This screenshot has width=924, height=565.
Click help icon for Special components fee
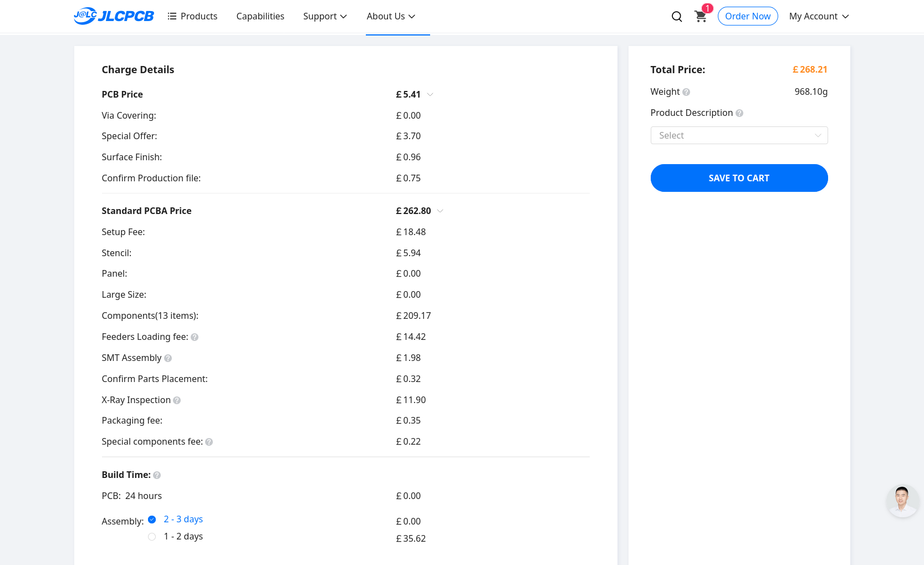[x=209, y=442]
